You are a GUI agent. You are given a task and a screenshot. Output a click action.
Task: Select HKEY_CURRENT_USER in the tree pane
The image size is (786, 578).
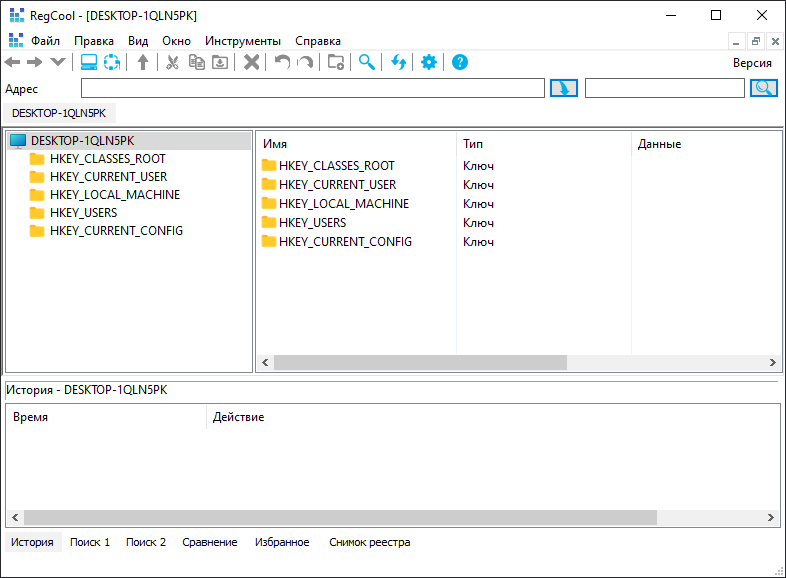click(x=109, y=177)
